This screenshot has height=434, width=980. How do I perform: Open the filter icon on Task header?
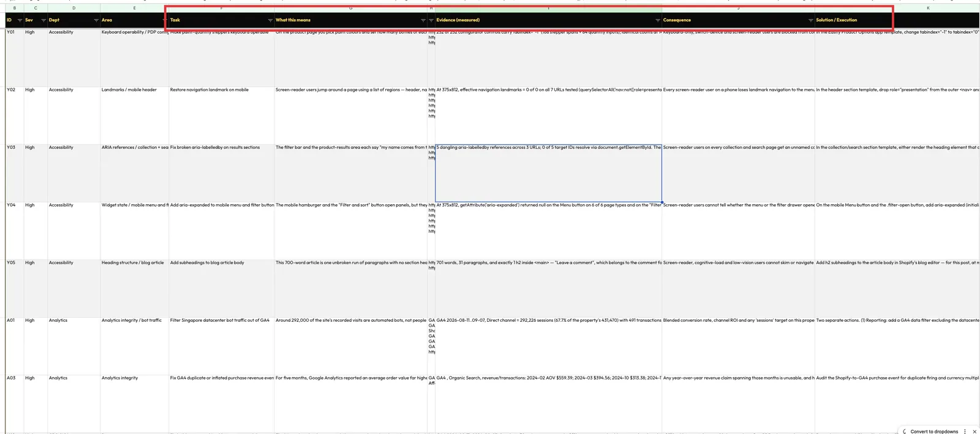pyautogui.click(x=270, y=20)
